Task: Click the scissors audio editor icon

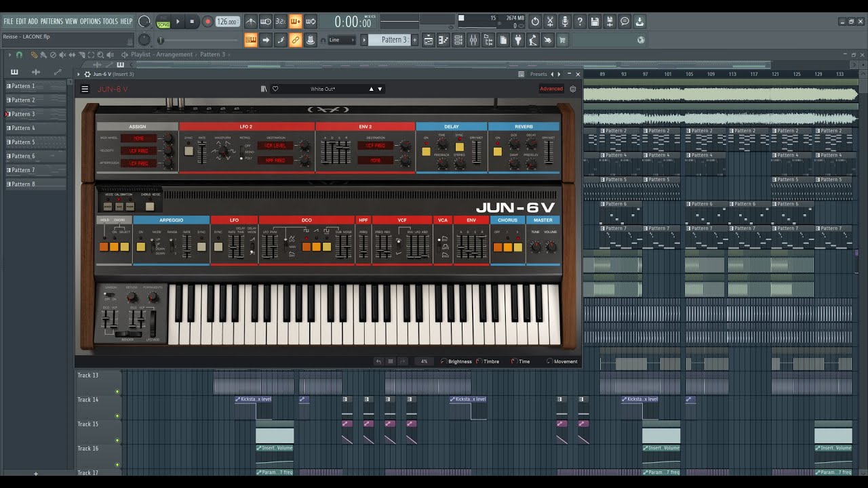Action: tap(550, 22)
